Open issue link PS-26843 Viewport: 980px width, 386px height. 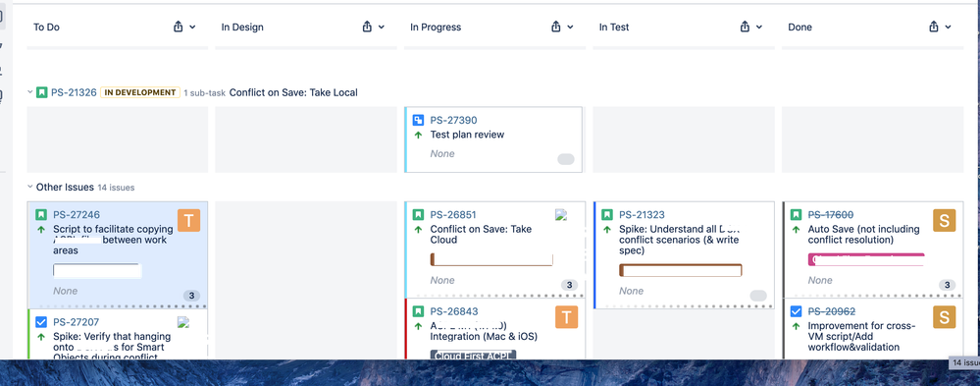tap(454, 311)
